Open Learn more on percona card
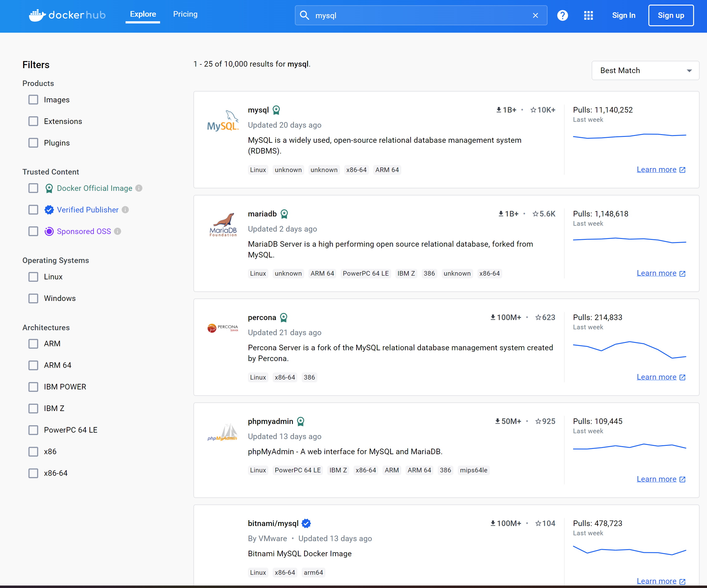The width and height of the screenshot is (707, 588). 661,377
